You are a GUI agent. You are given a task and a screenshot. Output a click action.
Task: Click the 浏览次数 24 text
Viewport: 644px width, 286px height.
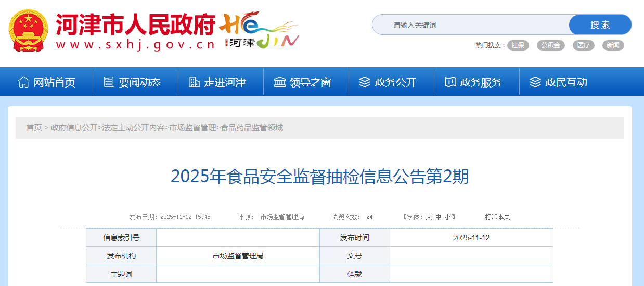[352, 217]
